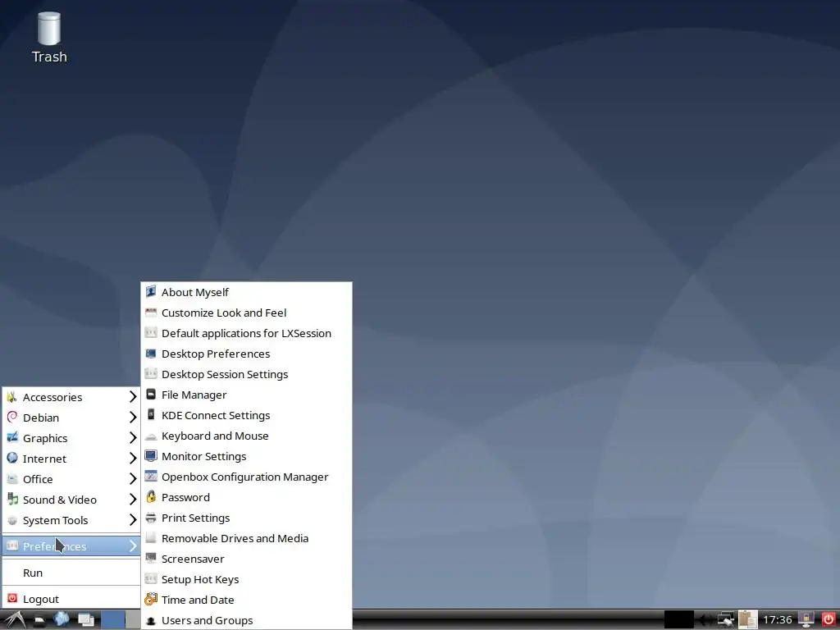Click the LXDE start menu button
Screen dimensions: 840x630
[x=14, y=620]
